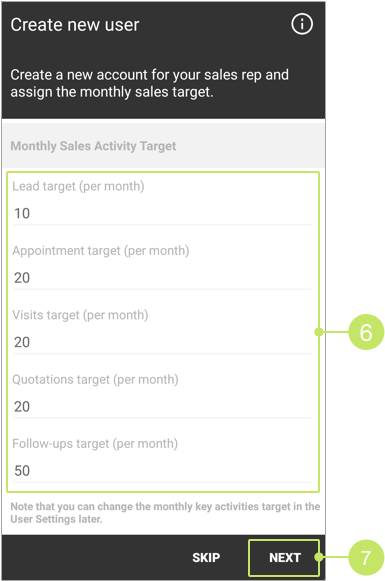Click the 'Create new user' title
Image resolution: width=385 pixels, height=581 pixels.
pyautogui.click(x=75, y=25)
